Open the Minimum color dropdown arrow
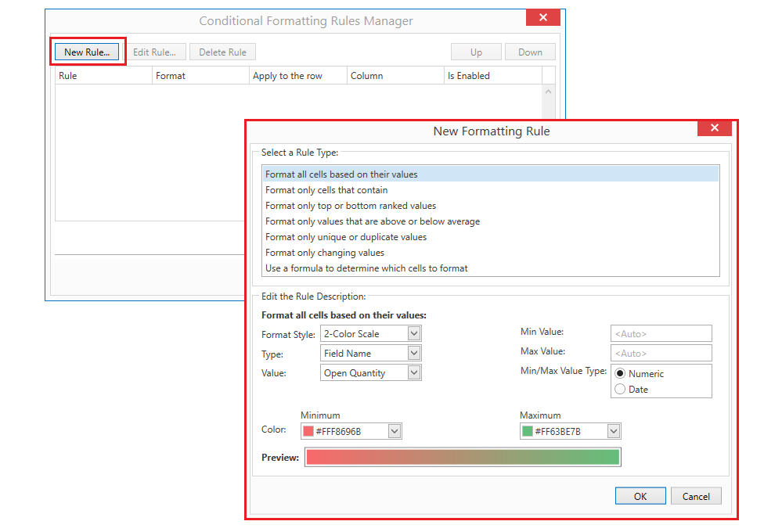The width and height of the screenshot is (764, 532). 395,431
